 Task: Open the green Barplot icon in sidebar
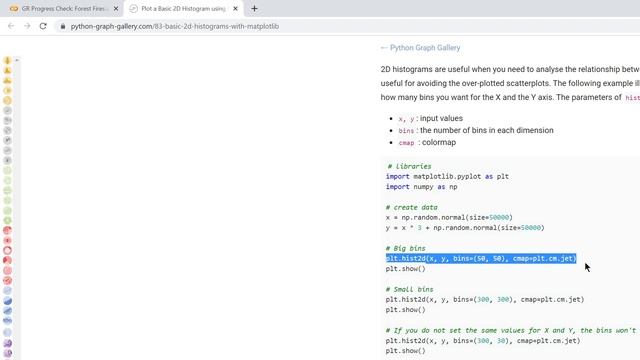point(7,171)
